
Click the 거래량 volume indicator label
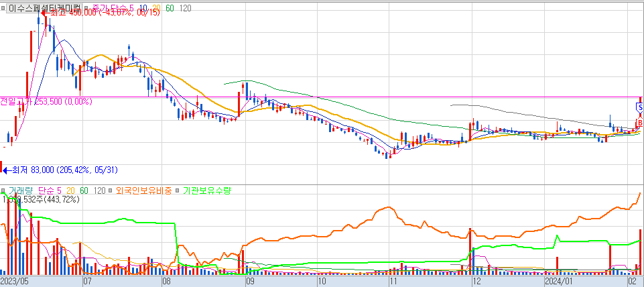point(21,190)
